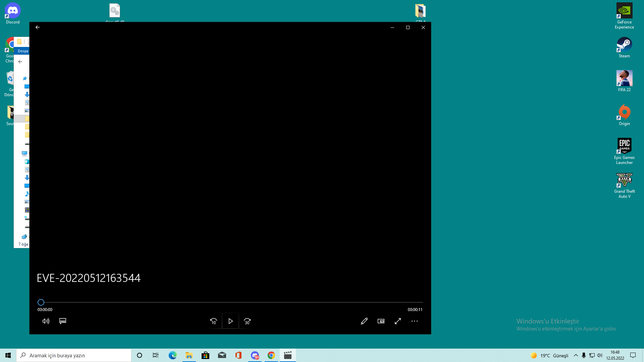
Task: Open subtitles and captions menu
Action: [63, 321]
